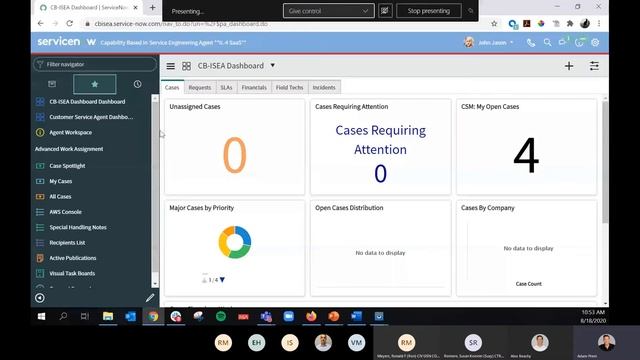The height and width of the screenshot is (360, 640).
Task: Open the John Jason user menu
Action: (489, 42)
